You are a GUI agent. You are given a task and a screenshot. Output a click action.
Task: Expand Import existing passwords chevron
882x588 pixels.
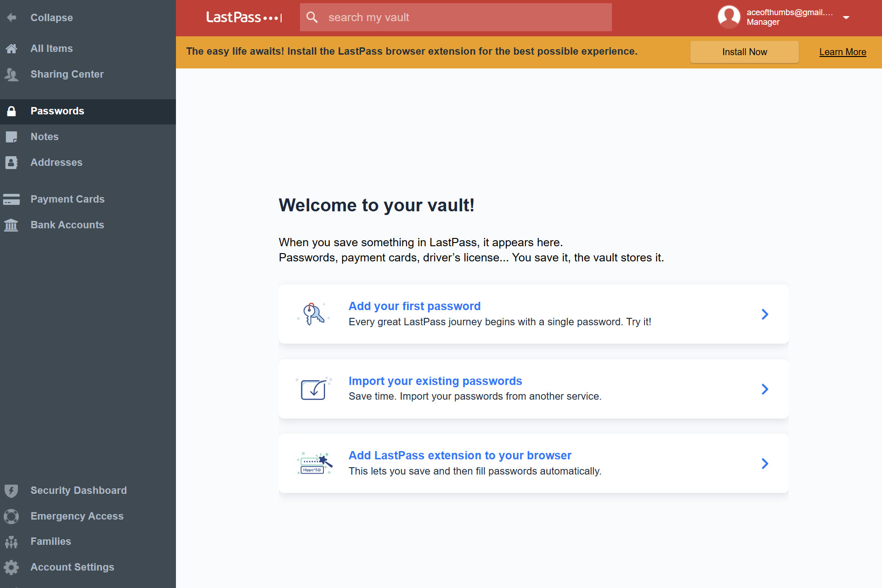(764, 389)
